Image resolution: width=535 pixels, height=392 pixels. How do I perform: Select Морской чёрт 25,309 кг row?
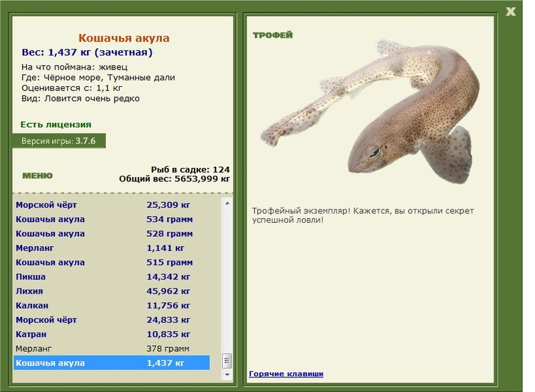pos(112,205)
